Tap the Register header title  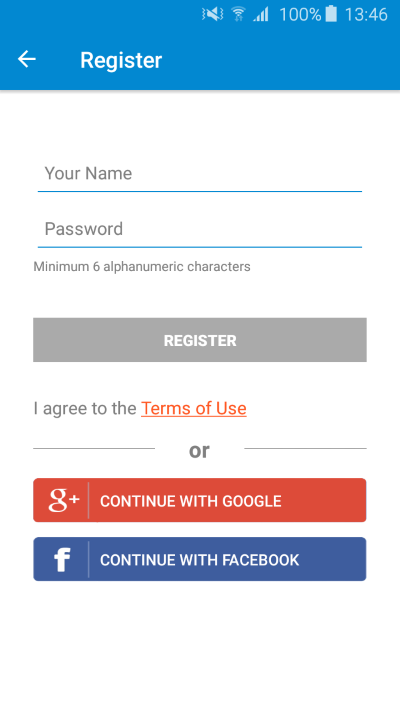[x=121, y=60]
